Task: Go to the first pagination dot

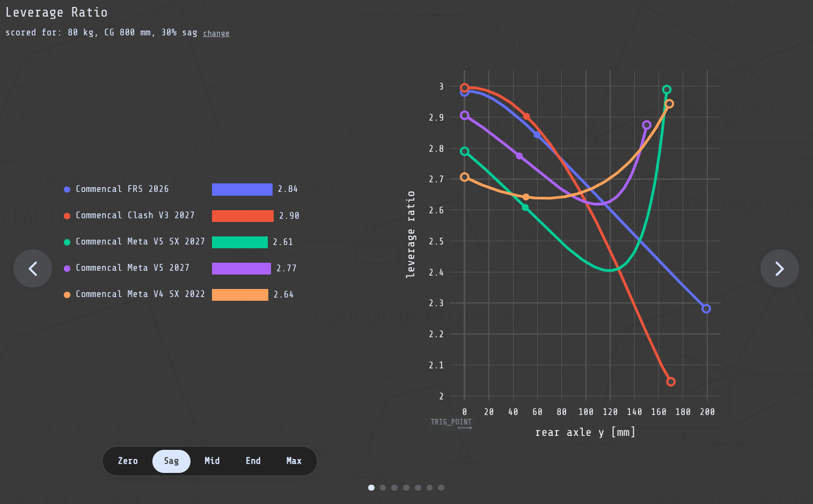Action: click(371, 487)
